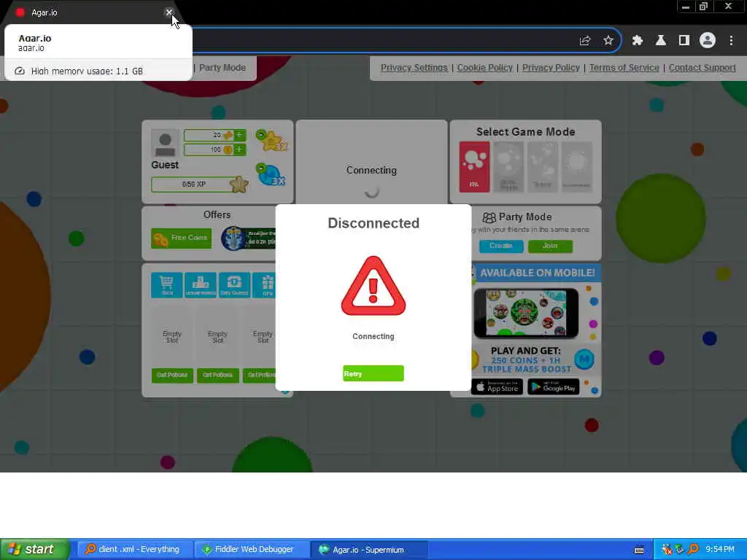
Task: Click the mobile phone preview image
Action: (x=526, y=313)
